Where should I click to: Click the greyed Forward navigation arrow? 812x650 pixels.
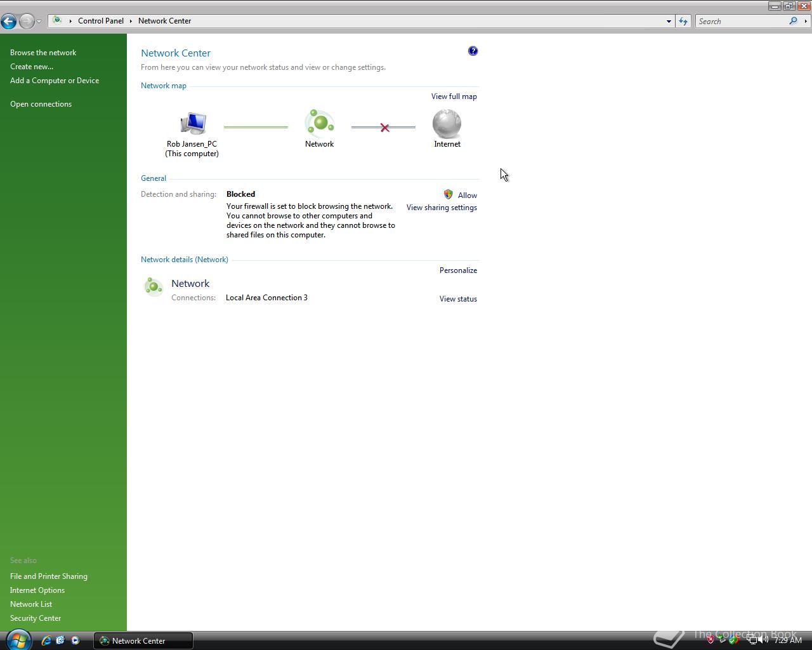(26, 21)
